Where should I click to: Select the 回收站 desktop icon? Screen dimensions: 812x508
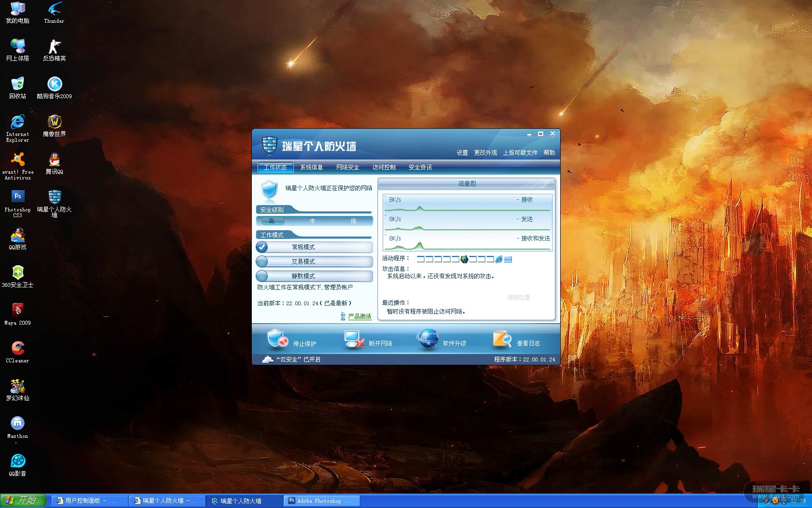click(x=17, y=88)
